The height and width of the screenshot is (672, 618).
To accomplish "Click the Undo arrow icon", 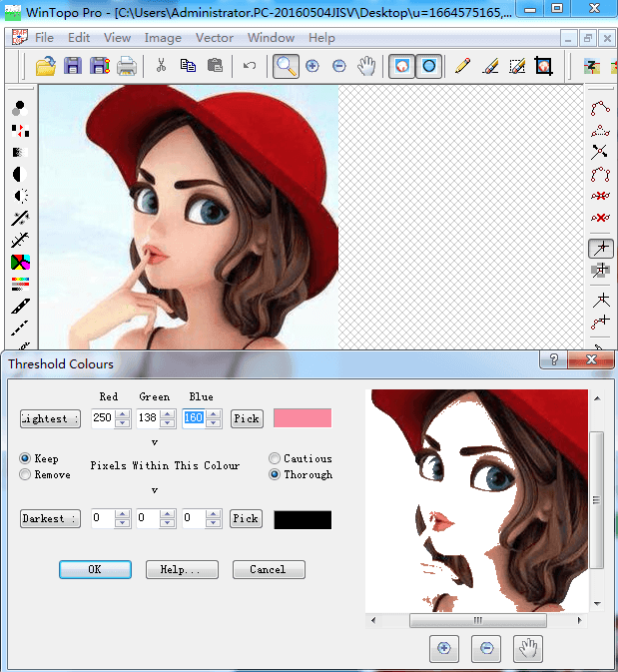I will click(x=249, y=67).
